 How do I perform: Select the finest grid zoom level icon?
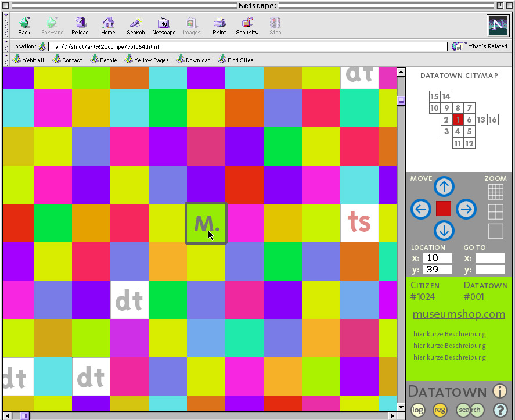(x=495, y=191)
